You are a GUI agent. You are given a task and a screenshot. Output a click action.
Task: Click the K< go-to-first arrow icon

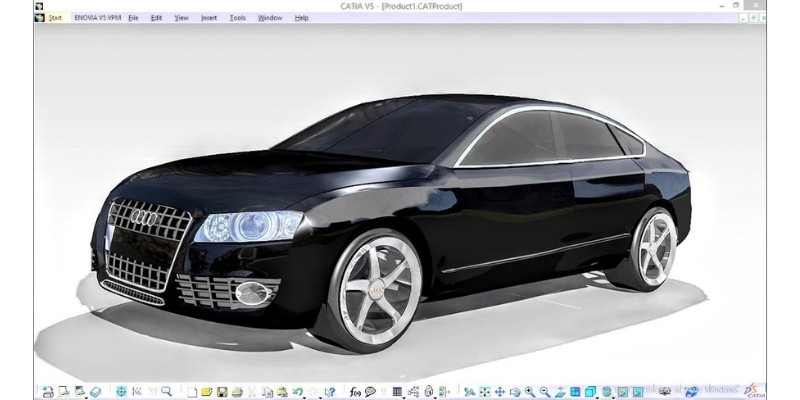point(137,391)
